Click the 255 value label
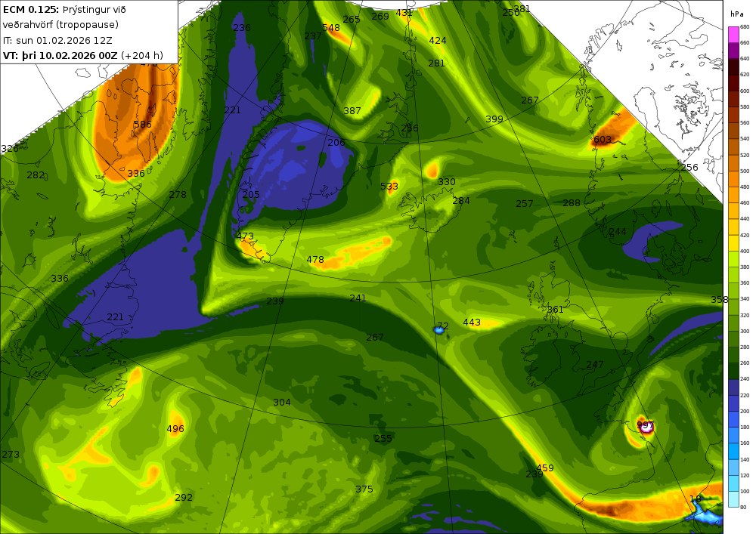This screenshot has height=534, width=756. point(383,439)
